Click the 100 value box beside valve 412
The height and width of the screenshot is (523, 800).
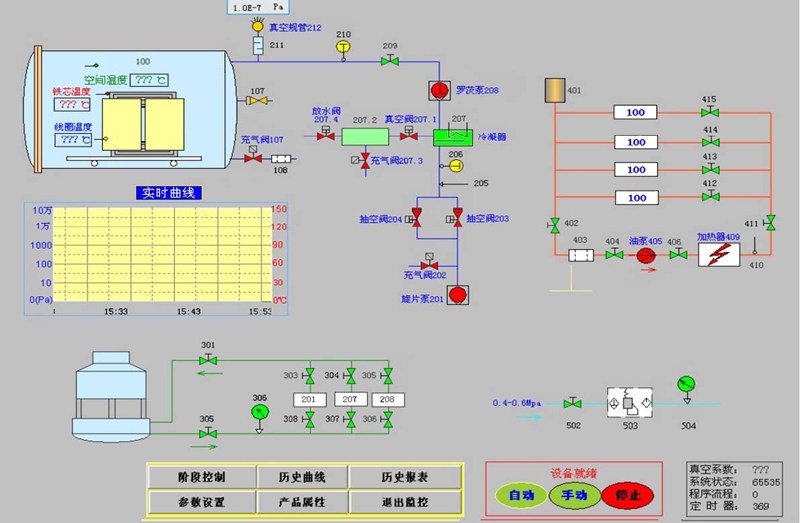tap(637, 197)
